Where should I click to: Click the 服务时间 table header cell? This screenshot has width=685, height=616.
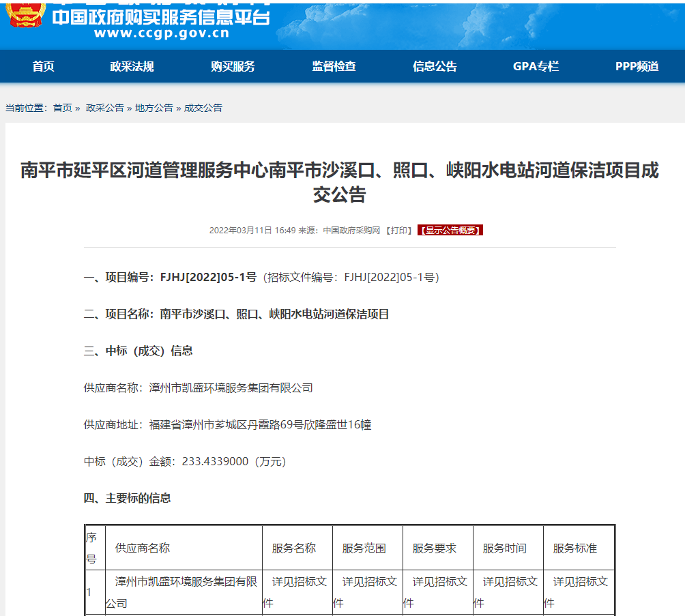coord(508,548)
